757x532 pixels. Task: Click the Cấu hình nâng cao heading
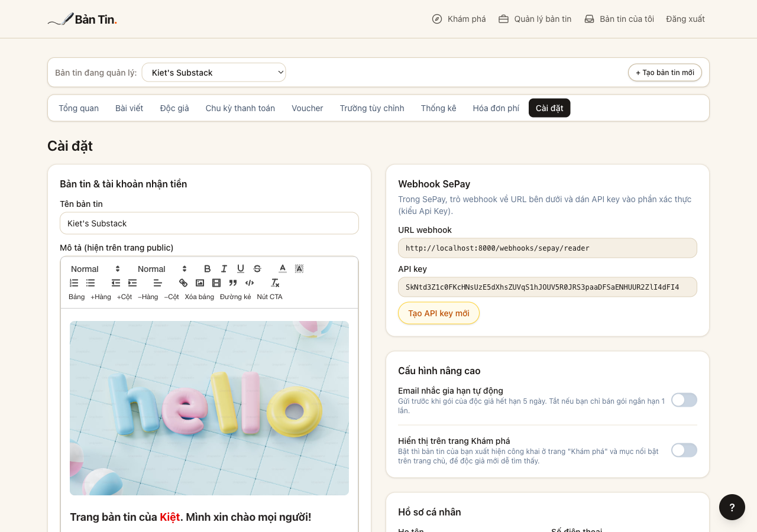coord(439,371)
